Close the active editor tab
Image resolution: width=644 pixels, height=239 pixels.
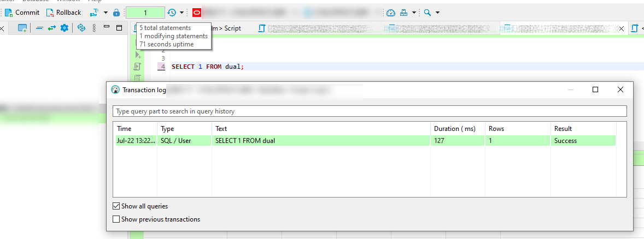[622, 28]
